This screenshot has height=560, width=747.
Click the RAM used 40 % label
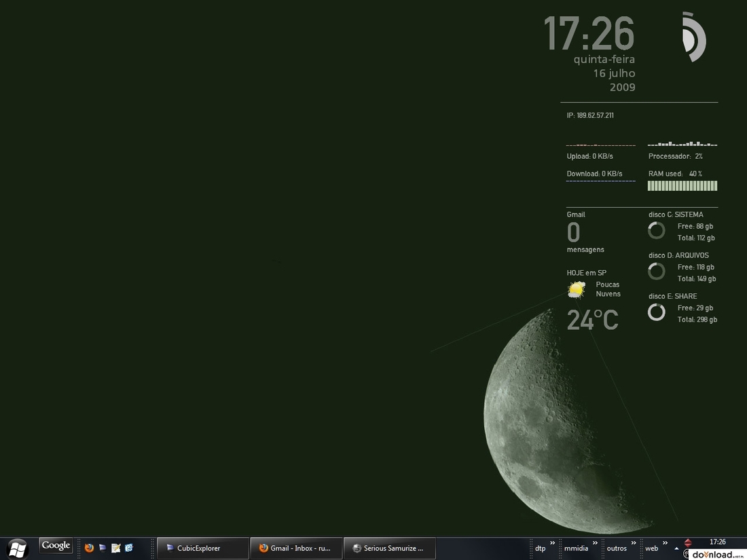pos(675,174)
